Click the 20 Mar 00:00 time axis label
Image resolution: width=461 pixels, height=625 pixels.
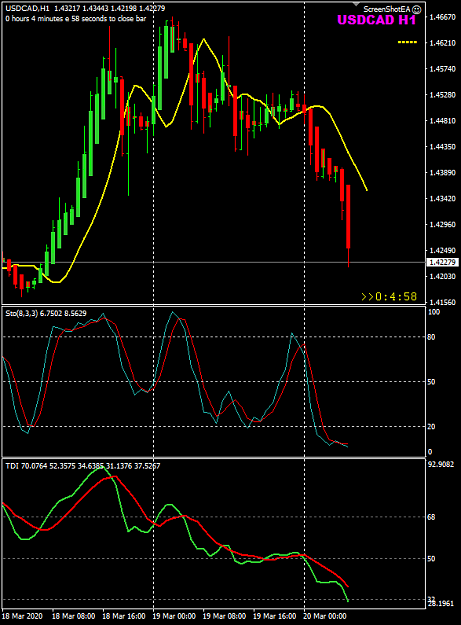pos(325,616)
